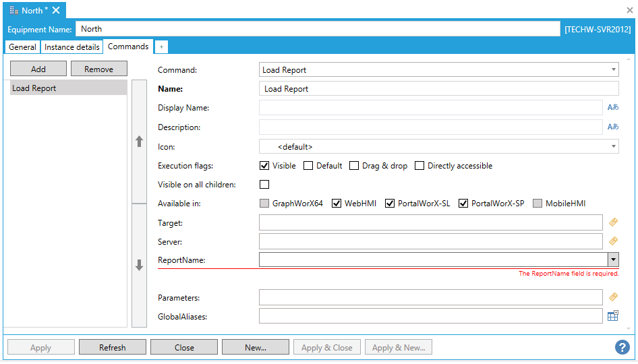Image resolution: width=638 pixels, height=364 pixels.
Task: Enable the Drag & drop checkbox
Action: click(x=353, y=166)
